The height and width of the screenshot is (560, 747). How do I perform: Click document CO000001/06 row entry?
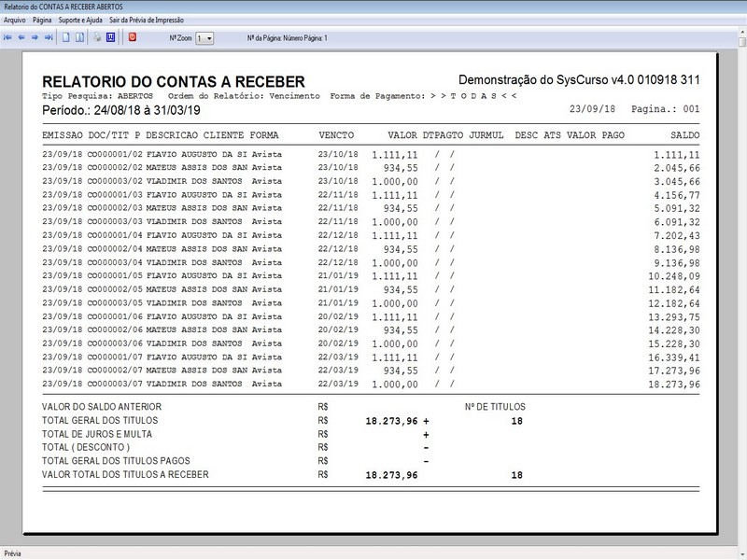click(115, 316)
